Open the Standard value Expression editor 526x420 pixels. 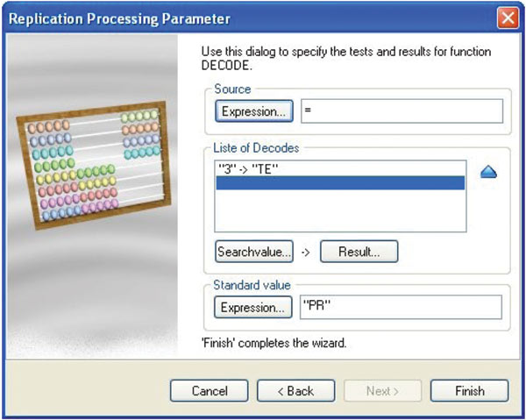(x=253, y=307)
